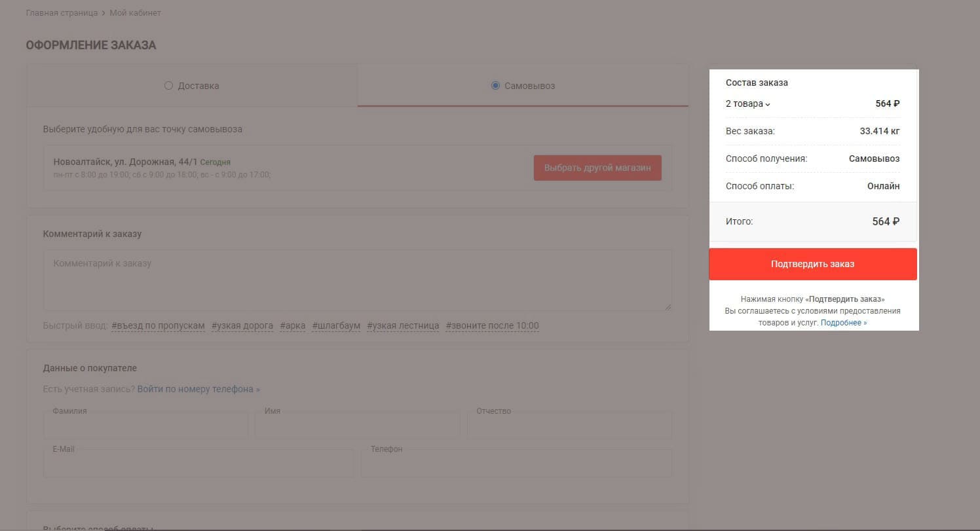Open the Мой кабинет breadcrumb

135,13
